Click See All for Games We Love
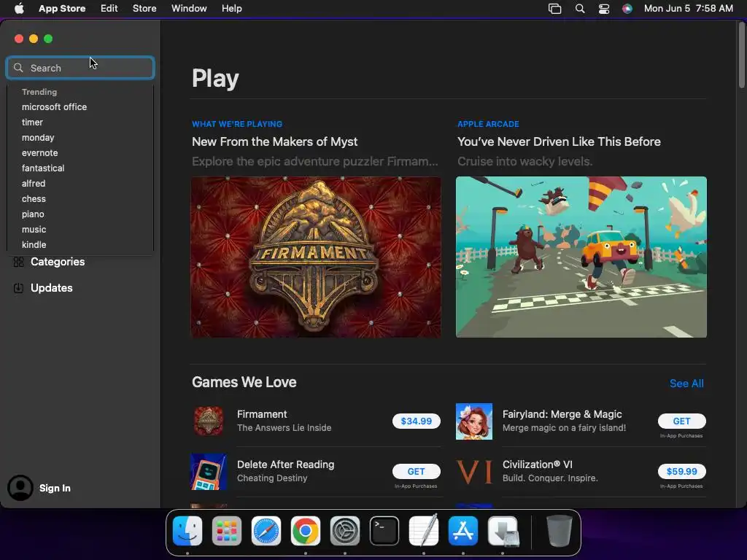 (686, 384)
